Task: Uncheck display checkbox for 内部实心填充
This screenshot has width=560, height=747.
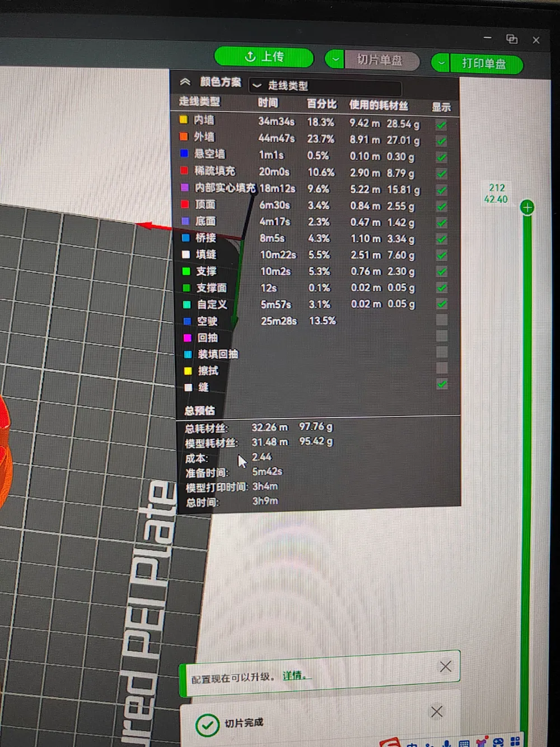Action: pyautogui.click(x=441, y=190)
